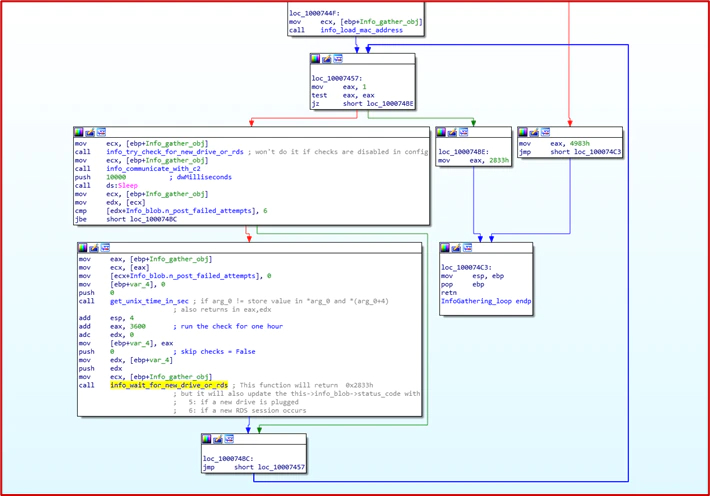Click the 'cmp' n_post_failed_attempts, 6 line
710x496 pixels.
[171, 211]
